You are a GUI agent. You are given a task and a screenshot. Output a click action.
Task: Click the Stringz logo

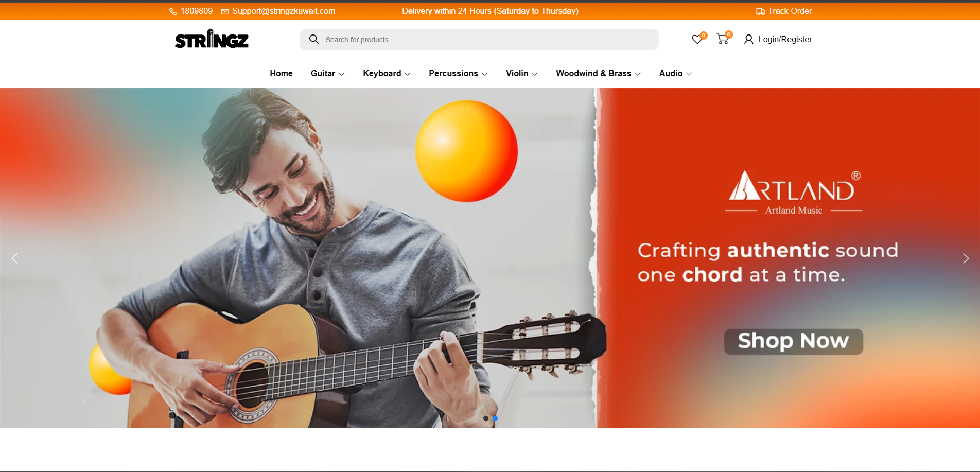[x=212, y=39]
